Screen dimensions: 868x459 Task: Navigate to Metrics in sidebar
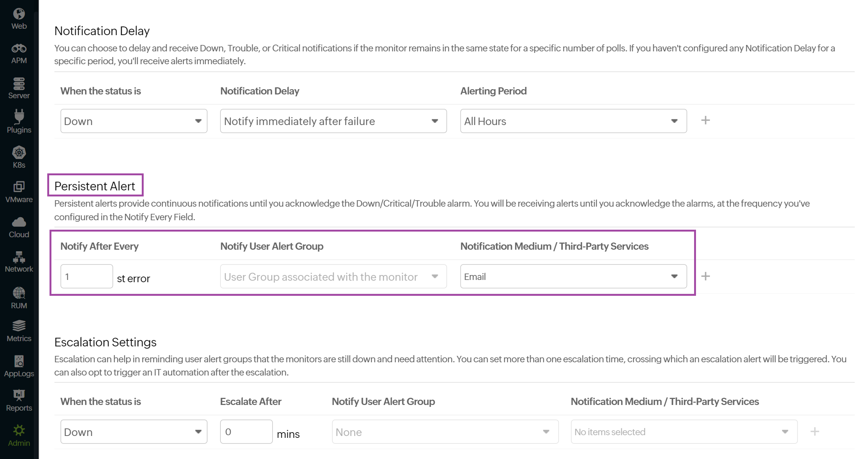[x=19, y=331]
